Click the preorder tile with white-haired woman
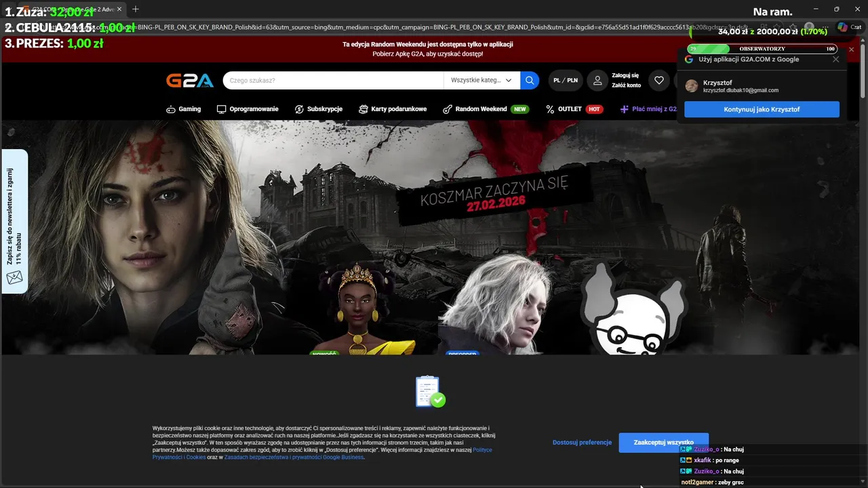This screenshot has height=488, width=868. (x=495, y=305)
